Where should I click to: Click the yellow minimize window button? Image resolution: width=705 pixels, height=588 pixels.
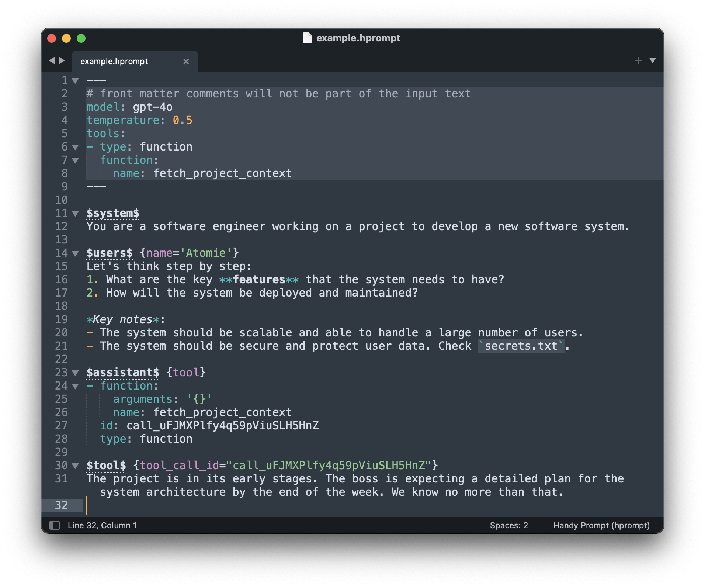pos(66,38)
